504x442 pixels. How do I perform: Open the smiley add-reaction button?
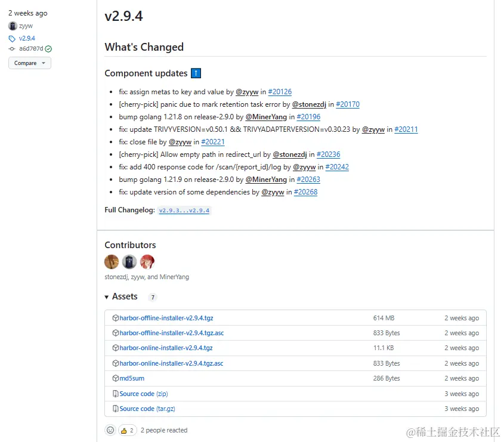110,430
